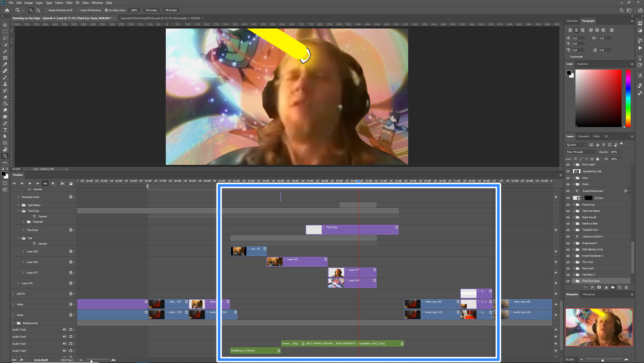Open timeline playback settings gear
Viewport: 644px width, 363px height.
pyautogui.click(x=53, y=183)
